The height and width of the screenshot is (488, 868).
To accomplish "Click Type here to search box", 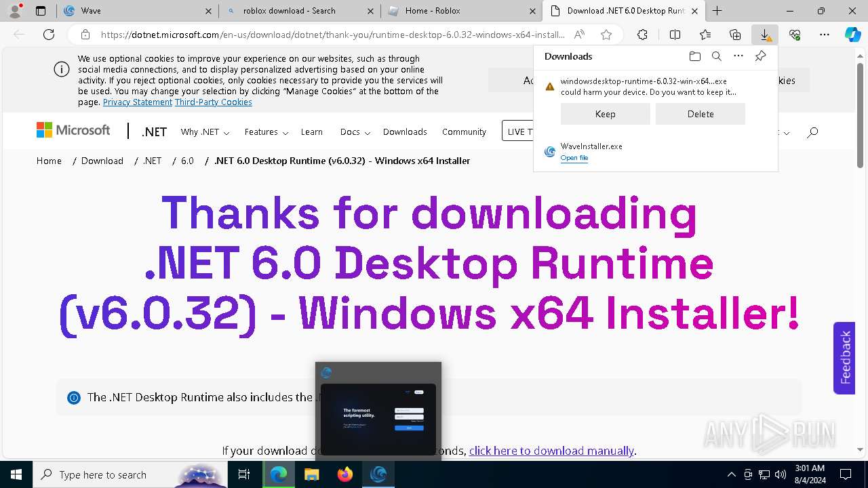I will (x=129, y=474).
